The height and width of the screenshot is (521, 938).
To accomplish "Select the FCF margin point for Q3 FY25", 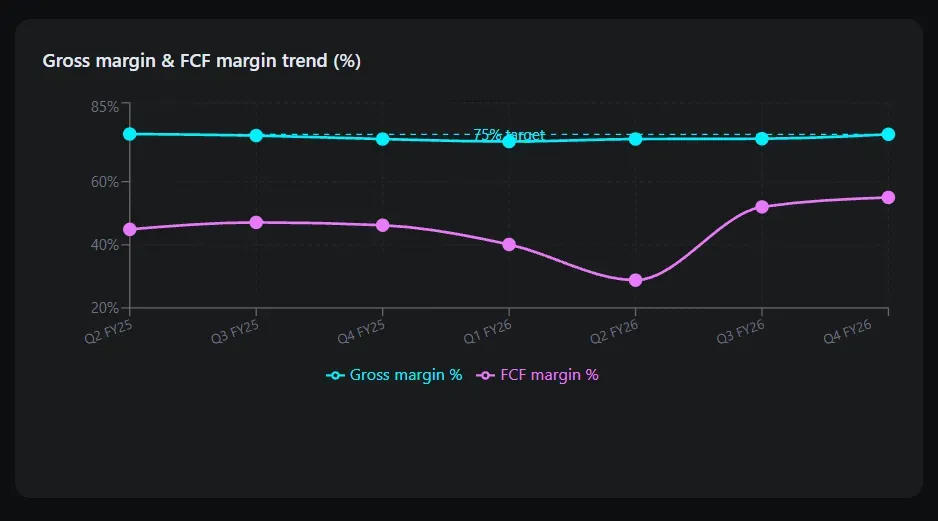I will [x=256, y=222].
